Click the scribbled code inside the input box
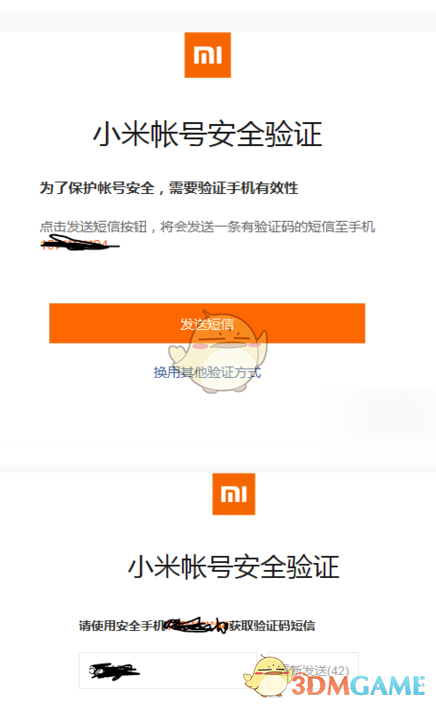 tap(114, 671)
